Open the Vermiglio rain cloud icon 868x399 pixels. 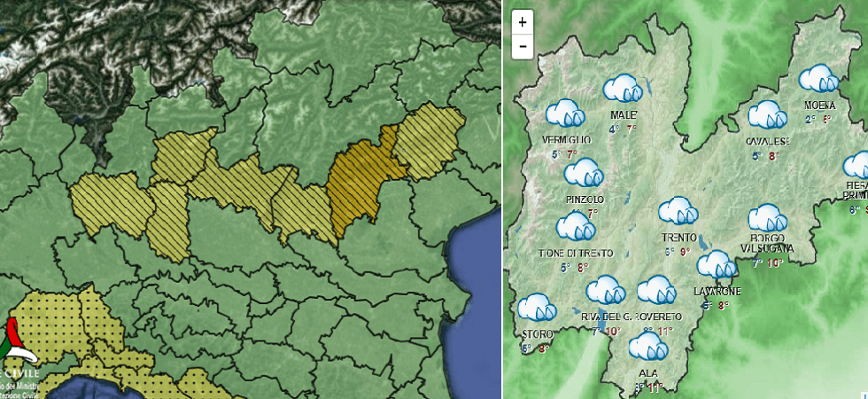click(x=564, y=113)
